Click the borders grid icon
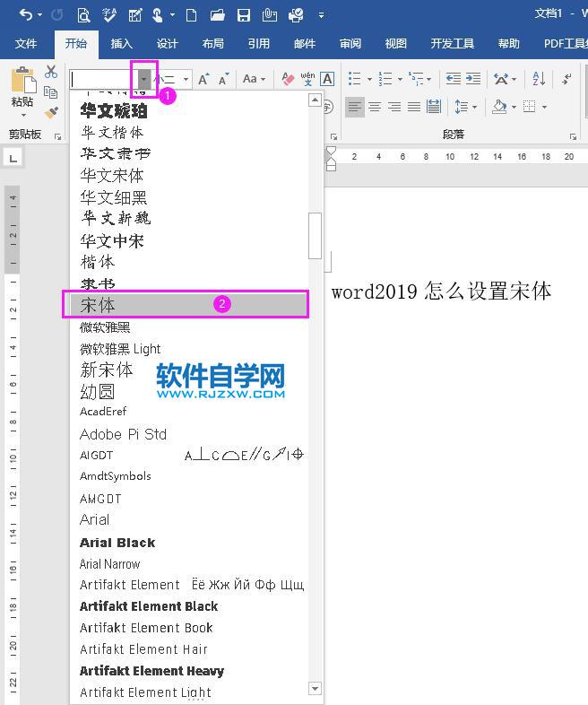The height and width of the screenshot is (705, 588). [x=530, y=107]
